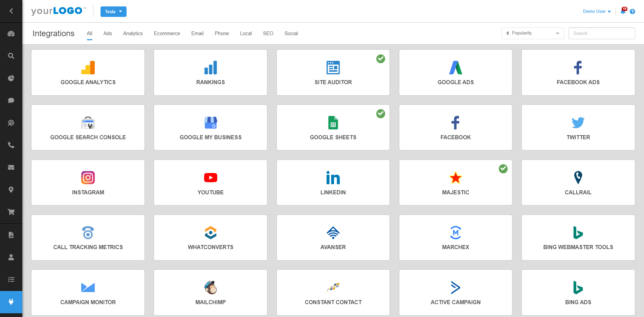Screen dimensions: 644x317
Task: Open the Tesla client dropdown
Action: coord(113,11)
